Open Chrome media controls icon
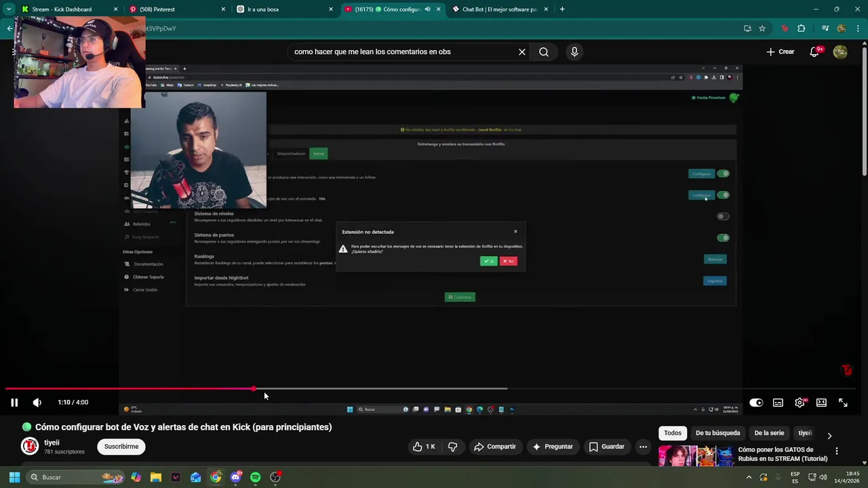868x488 pixels. (x=825, y=28)
